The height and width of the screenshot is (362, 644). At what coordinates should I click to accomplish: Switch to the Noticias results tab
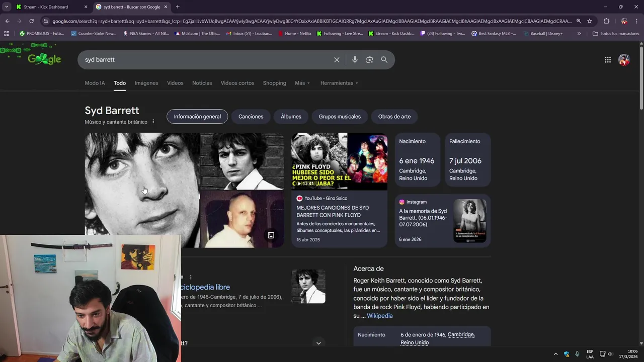click(202, 83)
